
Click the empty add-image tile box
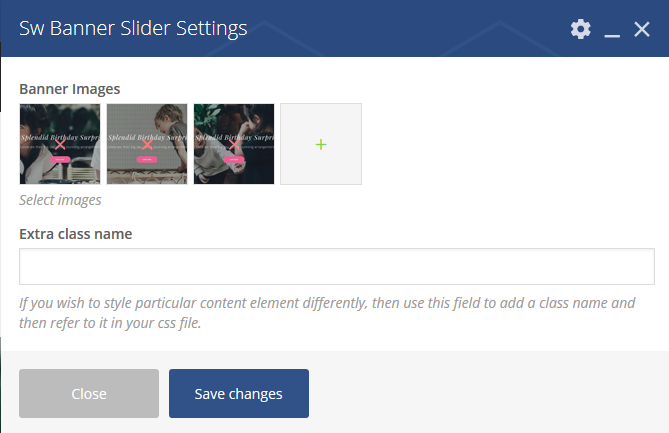[x=321, y=144]
